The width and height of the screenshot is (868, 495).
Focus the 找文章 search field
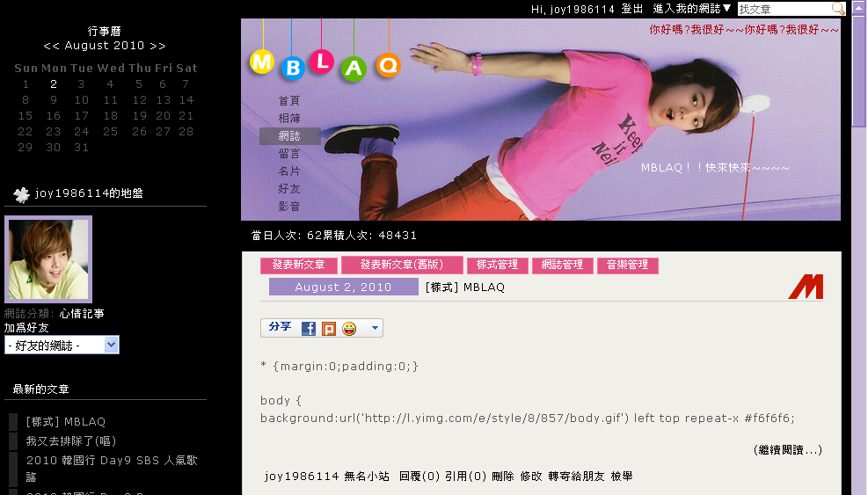[x=785, y=9]
